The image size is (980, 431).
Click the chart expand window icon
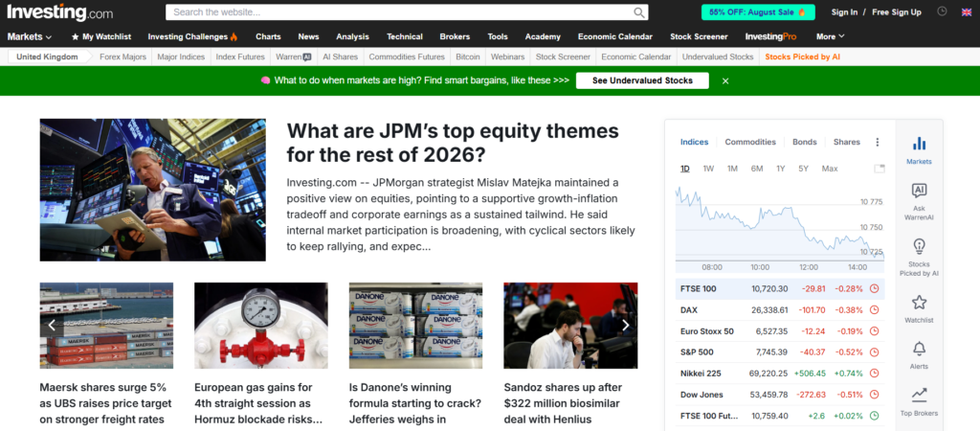pyautogui.click(x=880, y=169)
